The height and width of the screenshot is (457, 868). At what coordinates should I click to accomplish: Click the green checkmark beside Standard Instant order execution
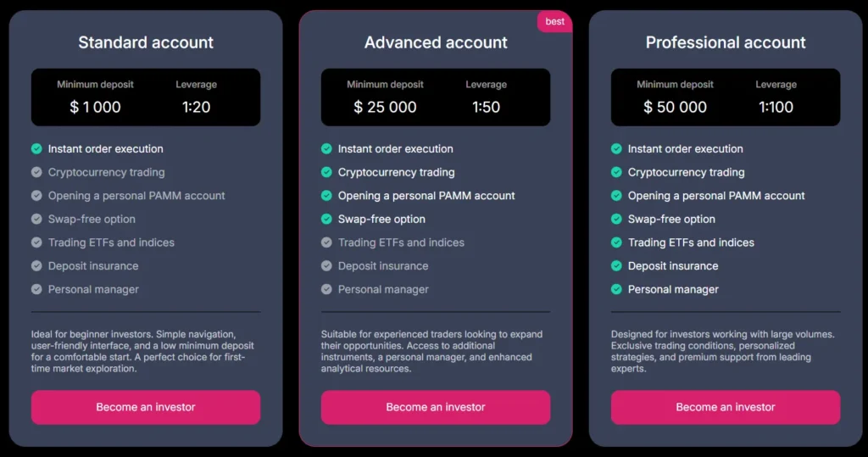pyautogui.click(x=36, y=148)
